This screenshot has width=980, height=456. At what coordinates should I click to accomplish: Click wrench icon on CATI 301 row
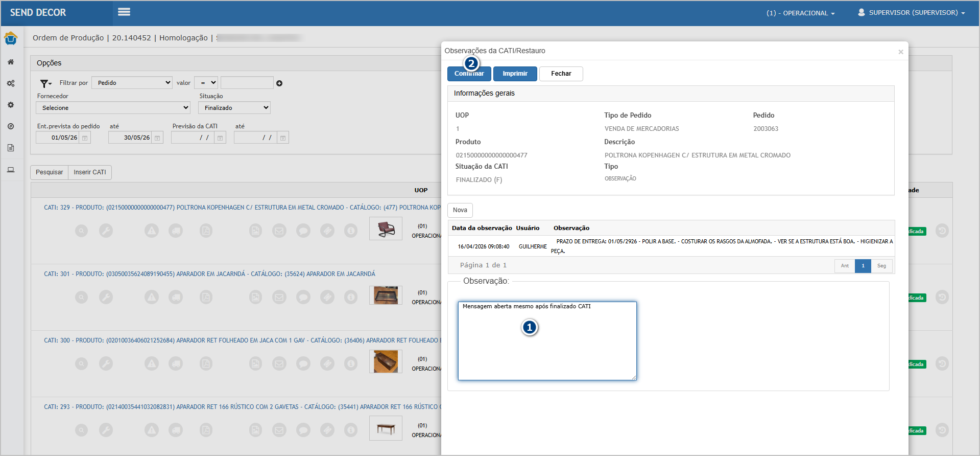(x=106, y=298)
